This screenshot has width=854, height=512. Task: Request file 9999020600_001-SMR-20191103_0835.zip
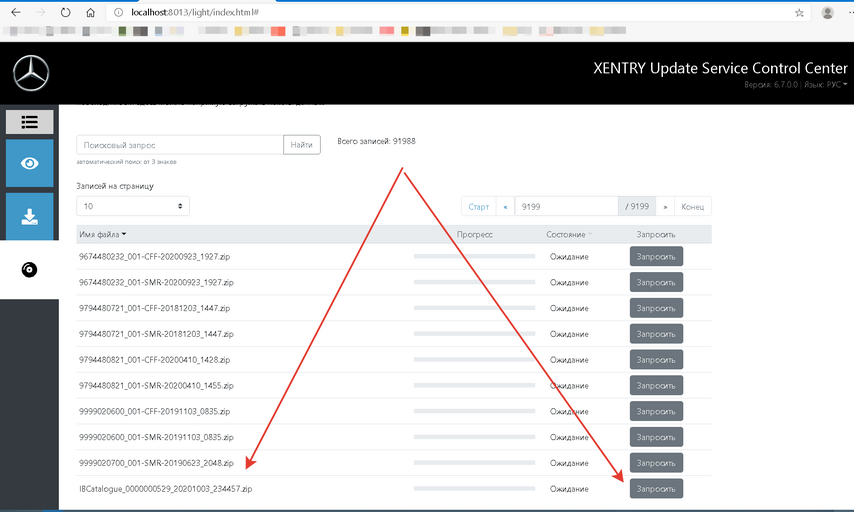pyautogui.click(x=656, y=437)
